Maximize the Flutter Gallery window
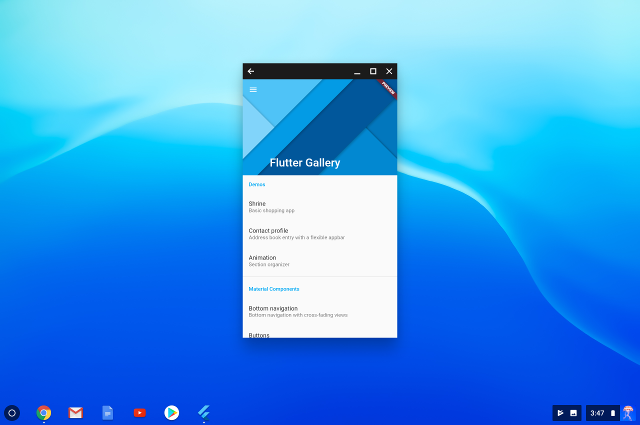 pyautogui.click(x=373, y=71)
